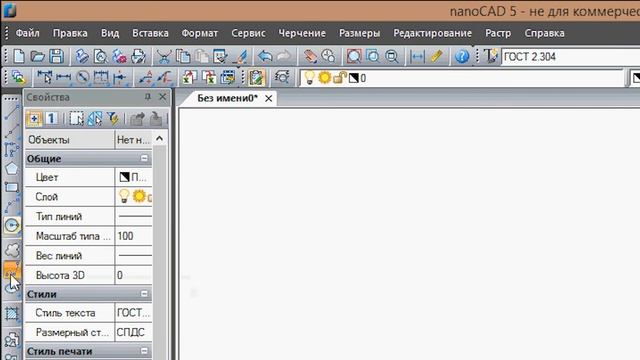Screen dimensions: 640x360
Task: Open Help with the blue question mark
Action: click(x=462, y=56)
